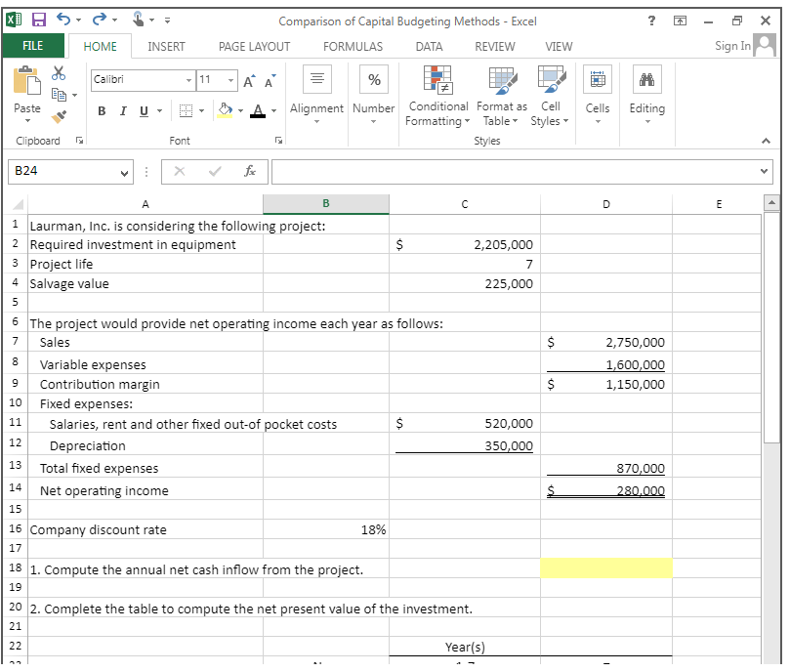Click the Cut scissors icon

click(x=59, y=73)
